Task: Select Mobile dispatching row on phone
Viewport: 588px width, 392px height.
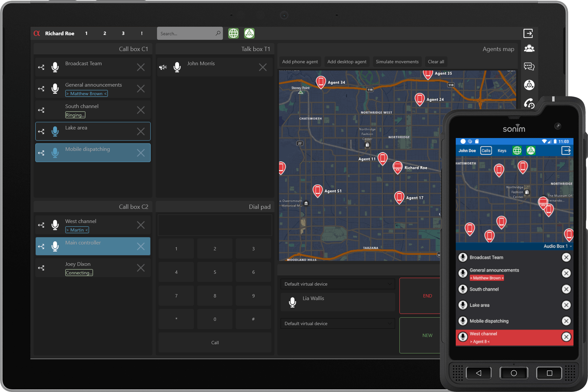Action: [514, 321]
